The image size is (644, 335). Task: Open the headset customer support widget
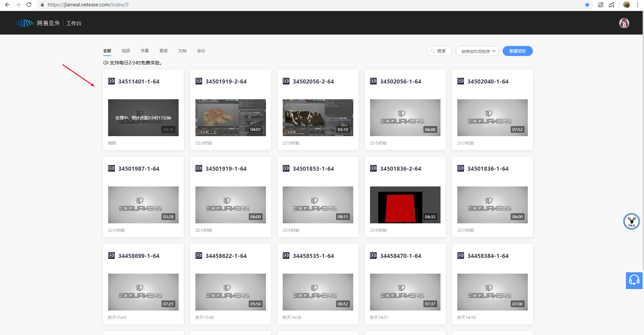coord(634,280)
